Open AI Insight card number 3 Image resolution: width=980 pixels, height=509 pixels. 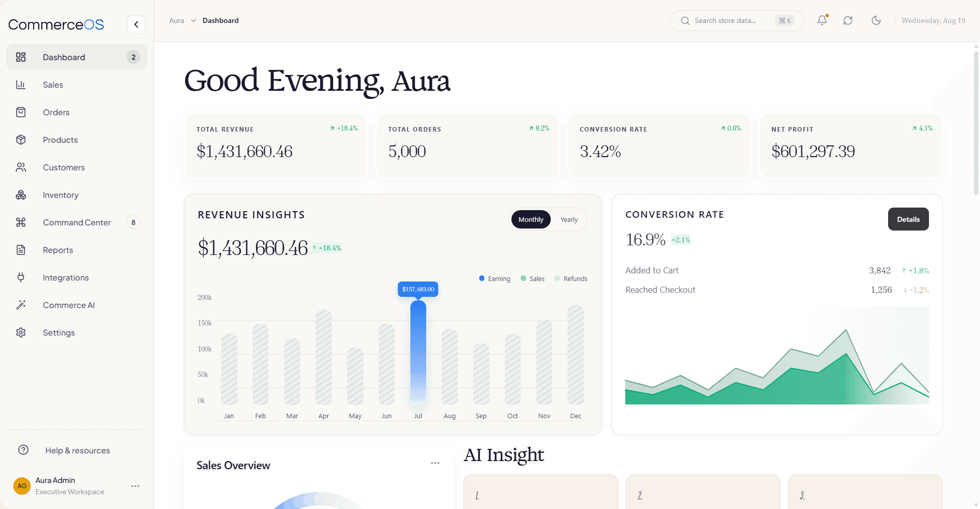point(865,492)
